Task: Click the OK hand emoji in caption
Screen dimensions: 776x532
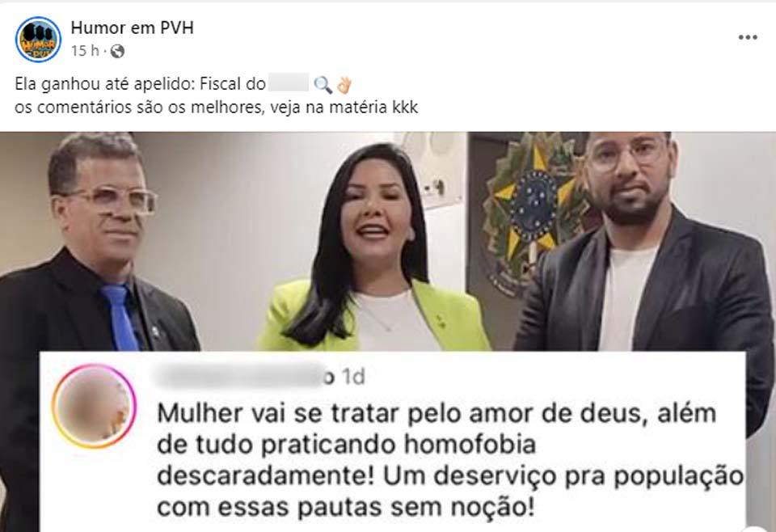Action: click(344, 85)
